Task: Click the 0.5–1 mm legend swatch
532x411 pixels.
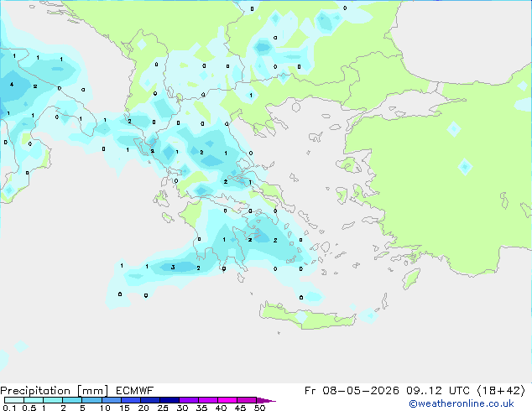Action: coord(34,400)
